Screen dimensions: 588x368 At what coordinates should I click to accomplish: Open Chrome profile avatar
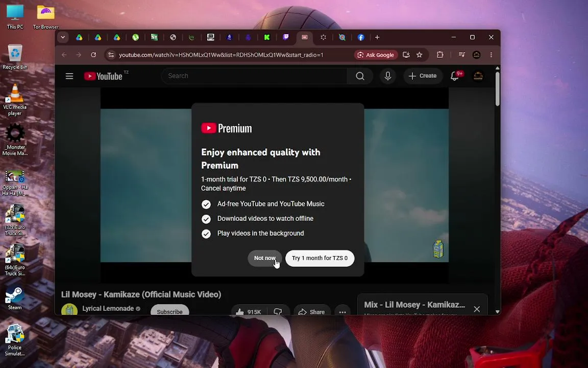477,55
